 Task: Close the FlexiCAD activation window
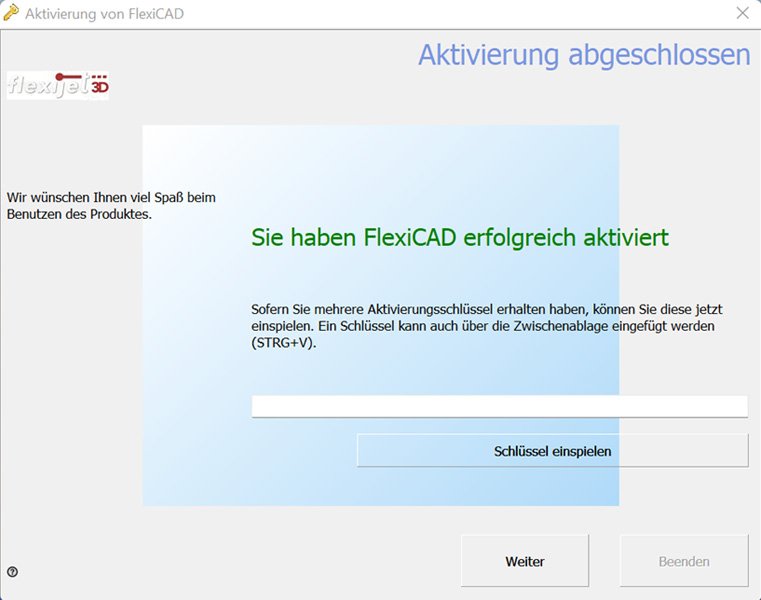(x=742, y=13)
